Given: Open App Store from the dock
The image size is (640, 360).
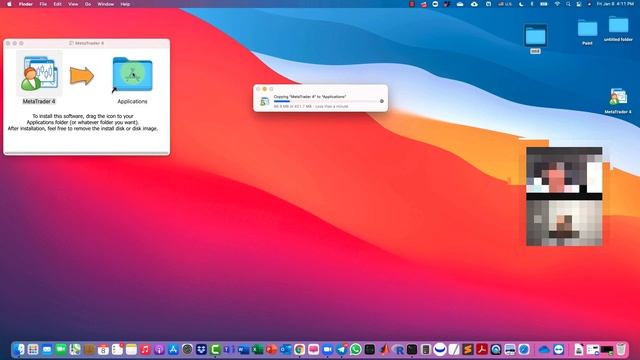Looking at the screenshot, I should coord(173,349).
